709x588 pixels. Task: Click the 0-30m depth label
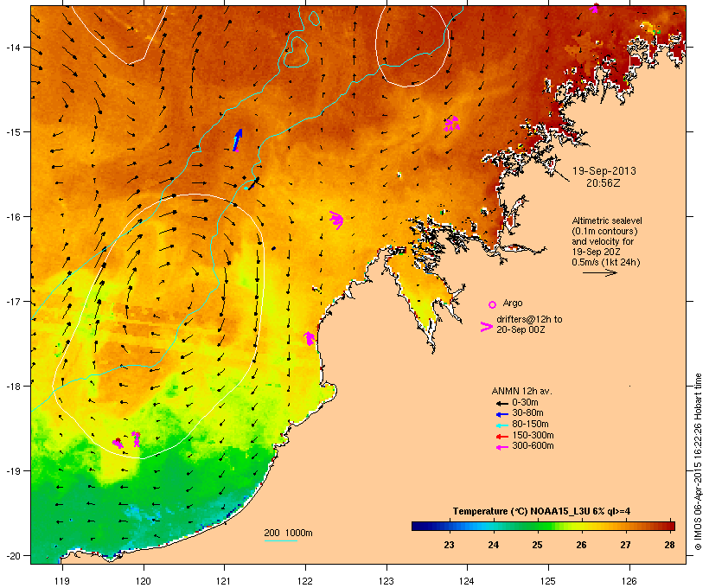tap(525, 403)
